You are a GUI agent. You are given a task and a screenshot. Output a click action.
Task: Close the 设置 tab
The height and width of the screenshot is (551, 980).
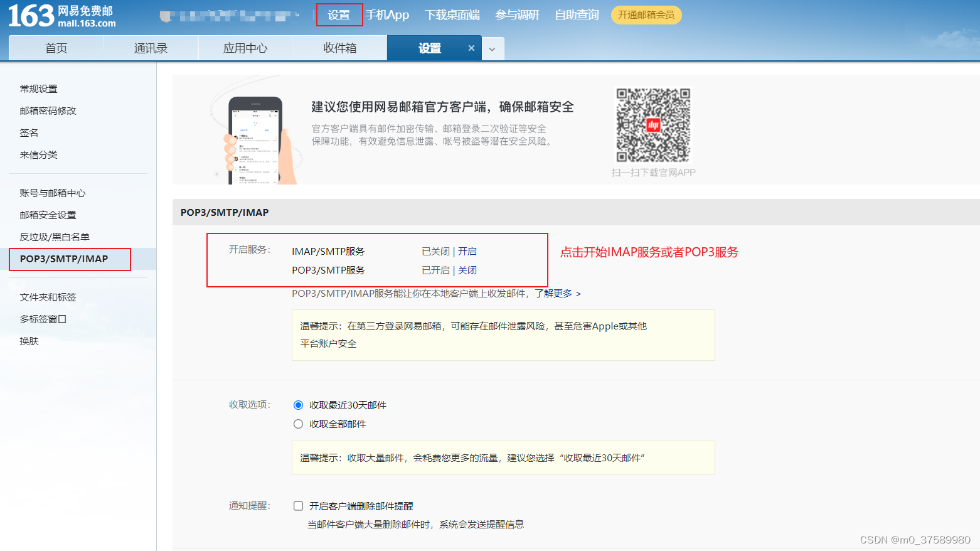pos(471,48)
